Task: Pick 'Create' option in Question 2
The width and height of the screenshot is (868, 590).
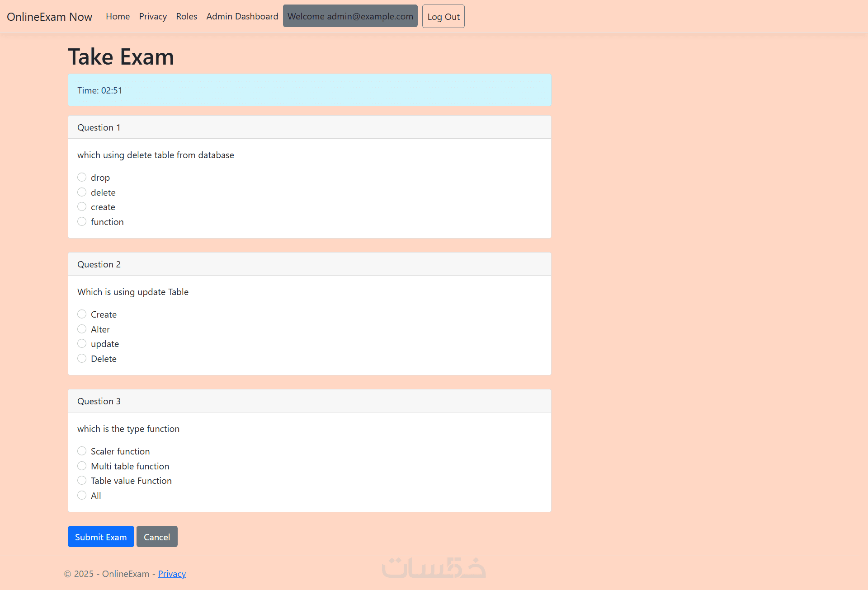Action: coord(82,314)
